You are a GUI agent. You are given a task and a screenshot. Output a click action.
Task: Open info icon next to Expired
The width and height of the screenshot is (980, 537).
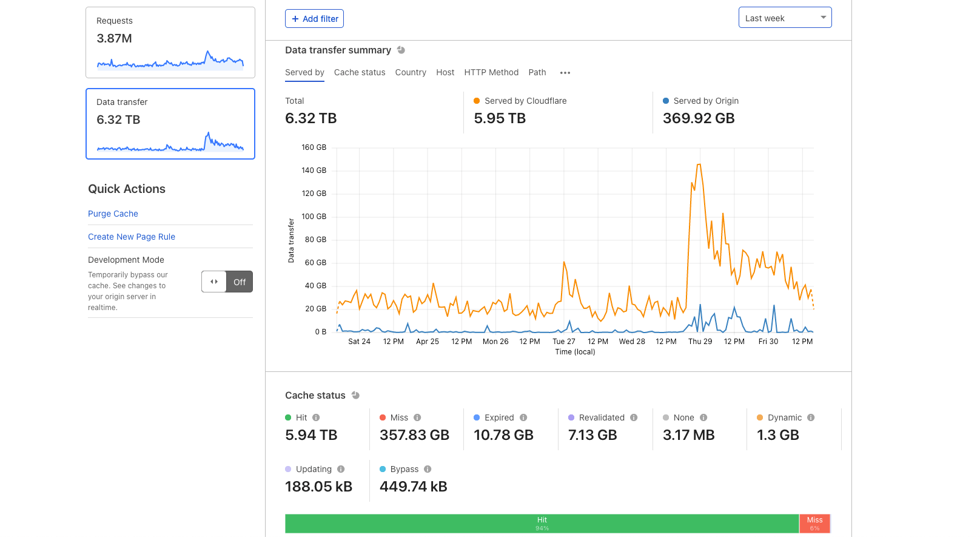coord(523,417)
